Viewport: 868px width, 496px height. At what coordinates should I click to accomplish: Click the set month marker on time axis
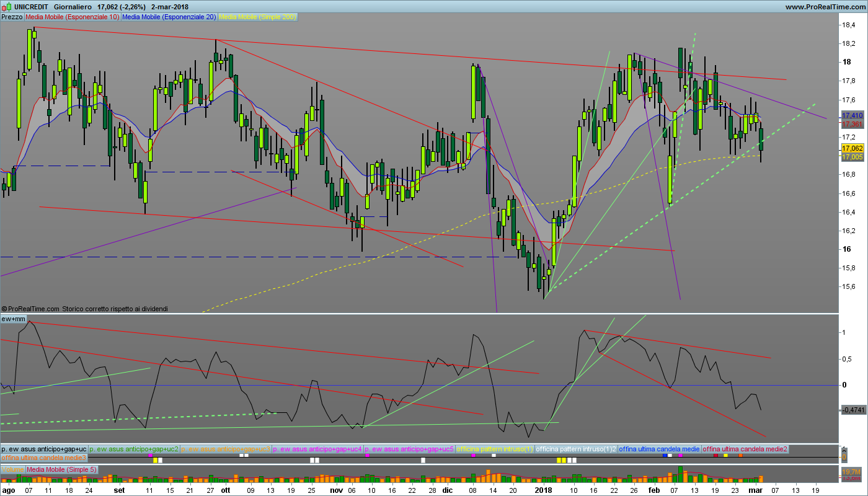[120, 490]
